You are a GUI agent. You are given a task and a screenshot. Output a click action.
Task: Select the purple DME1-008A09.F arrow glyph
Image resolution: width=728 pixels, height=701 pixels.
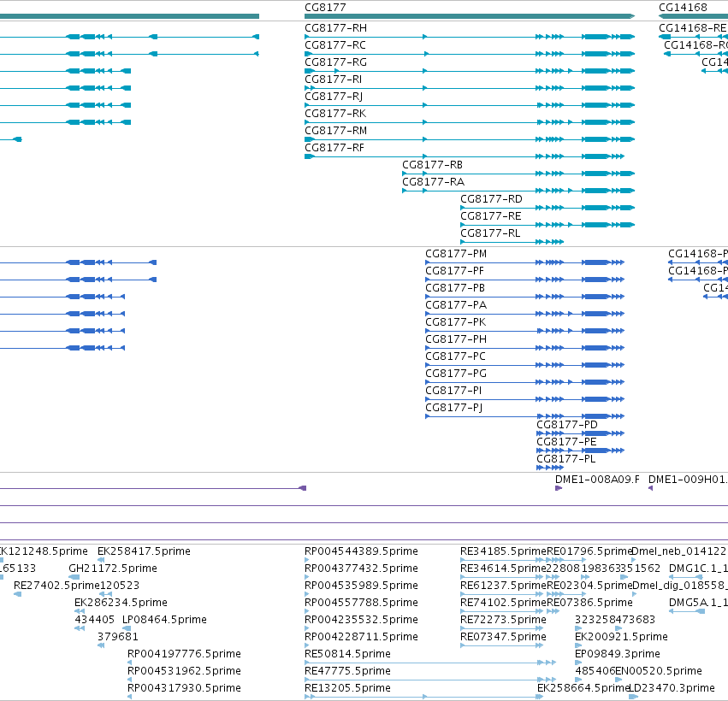559,488
